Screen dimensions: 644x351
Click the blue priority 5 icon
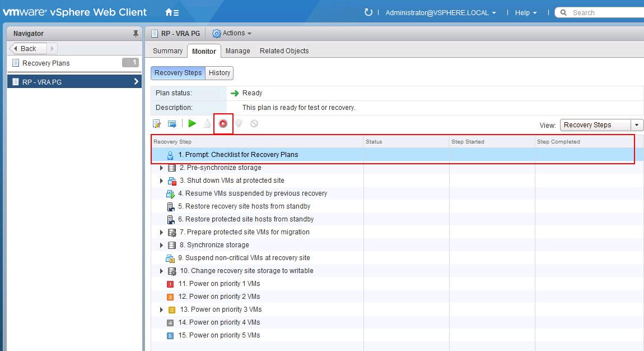[x=170, y=336]
